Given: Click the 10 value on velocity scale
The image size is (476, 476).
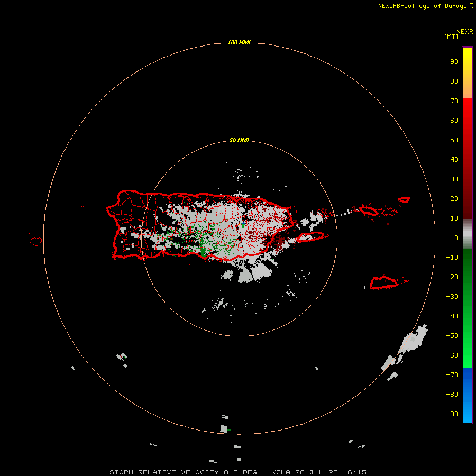Looking at the screenshot, I should [x=454, y=218].
